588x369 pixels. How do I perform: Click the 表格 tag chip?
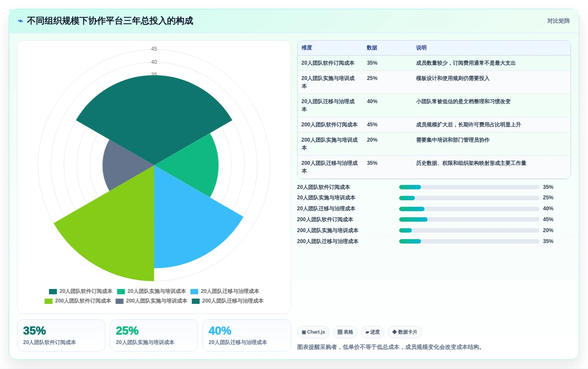345,332
